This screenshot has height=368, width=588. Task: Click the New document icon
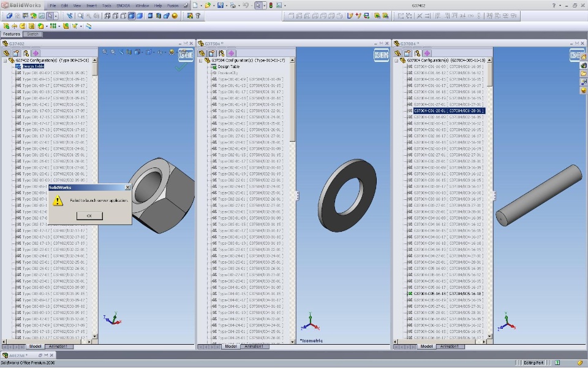point(195,6)
